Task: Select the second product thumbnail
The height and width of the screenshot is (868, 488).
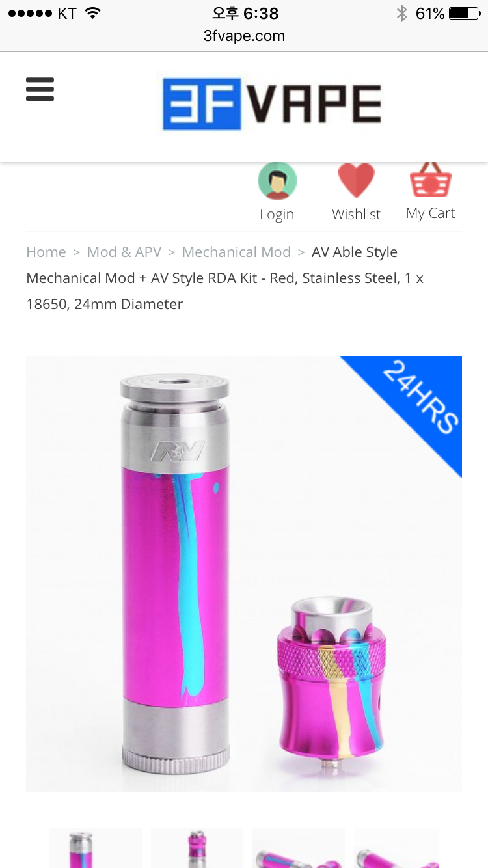Action: 197,848
